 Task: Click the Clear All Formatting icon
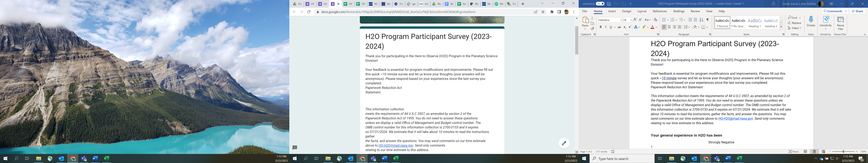coord(655,20)
